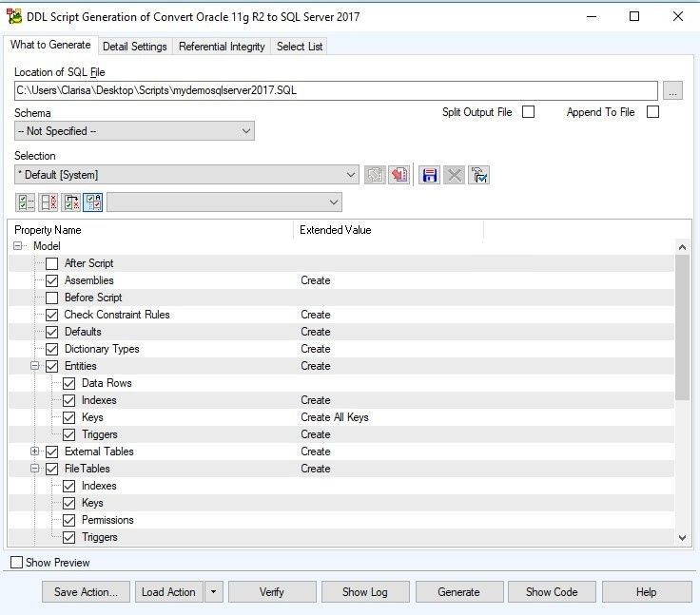Click the Create value for Assemblies
This screenshot has width=700, height=615.
coord(316,280)
